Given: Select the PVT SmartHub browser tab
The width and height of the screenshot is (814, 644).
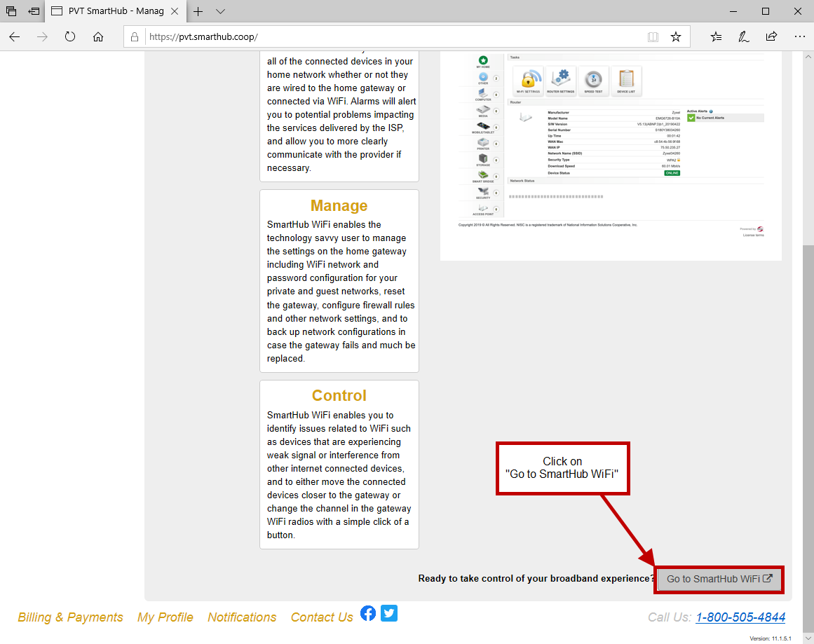Looking at the screenshot, I should click(116, 11).
